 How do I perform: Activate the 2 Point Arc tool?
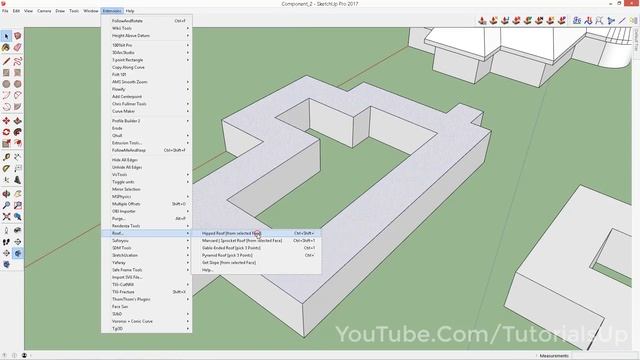coord(18,96)
